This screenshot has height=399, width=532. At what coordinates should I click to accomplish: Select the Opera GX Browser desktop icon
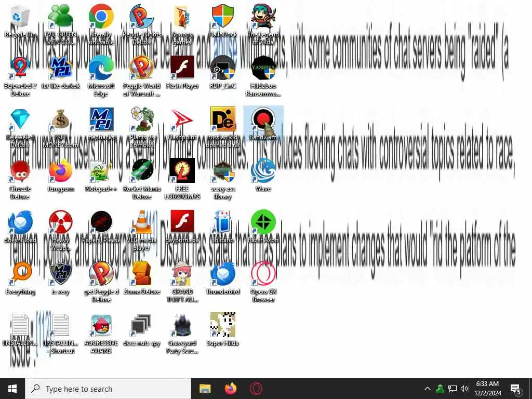click(x=263, y=274)
